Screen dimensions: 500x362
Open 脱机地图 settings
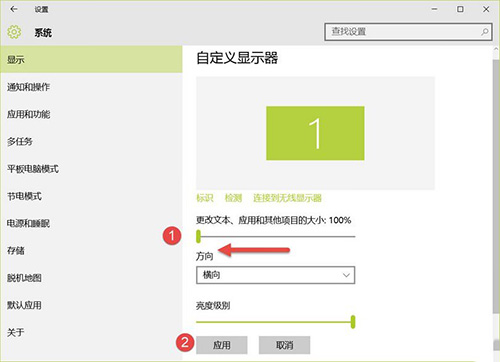pyautogui.click(x=91, y=278)
